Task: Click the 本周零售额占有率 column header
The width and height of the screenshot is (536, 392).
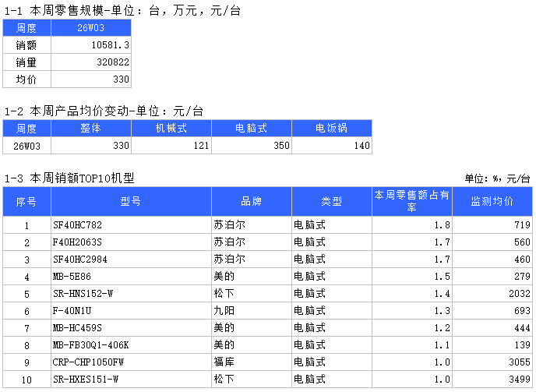Action: [412, 202]
